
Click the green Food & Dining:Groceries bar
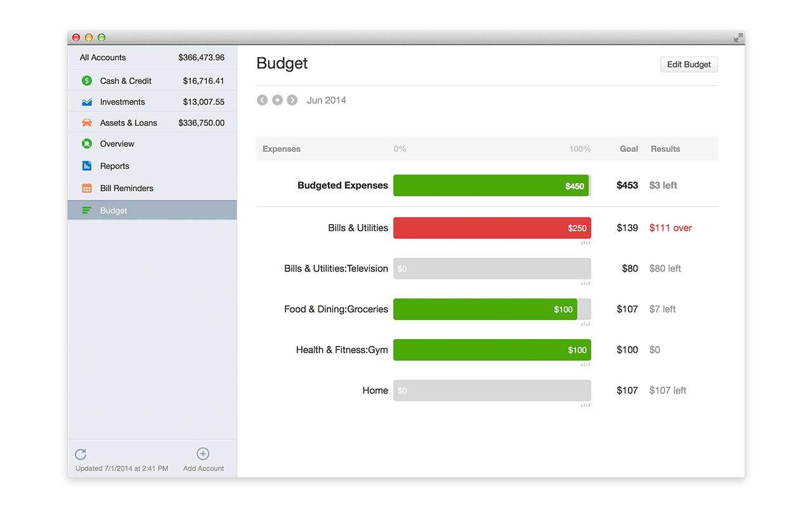485,309
